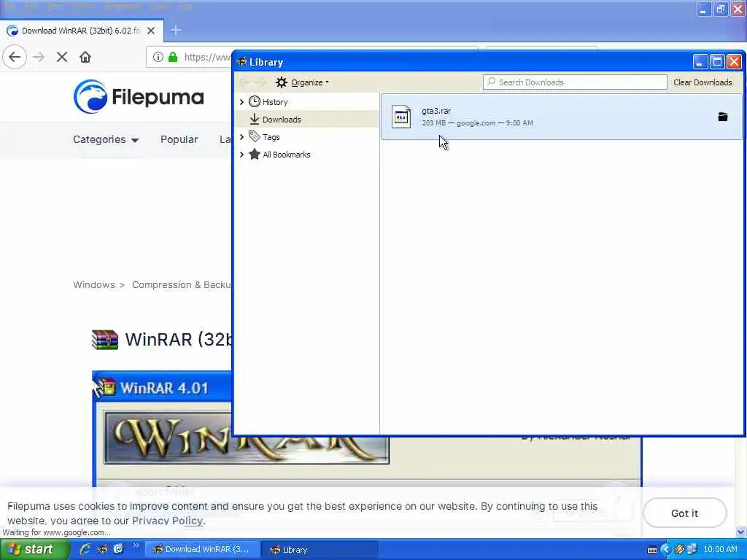Image resolution: width=747 pixels, height=560 pixels.
Task: Expand the All Bookmarks tree node
Action: coord(241,155)
